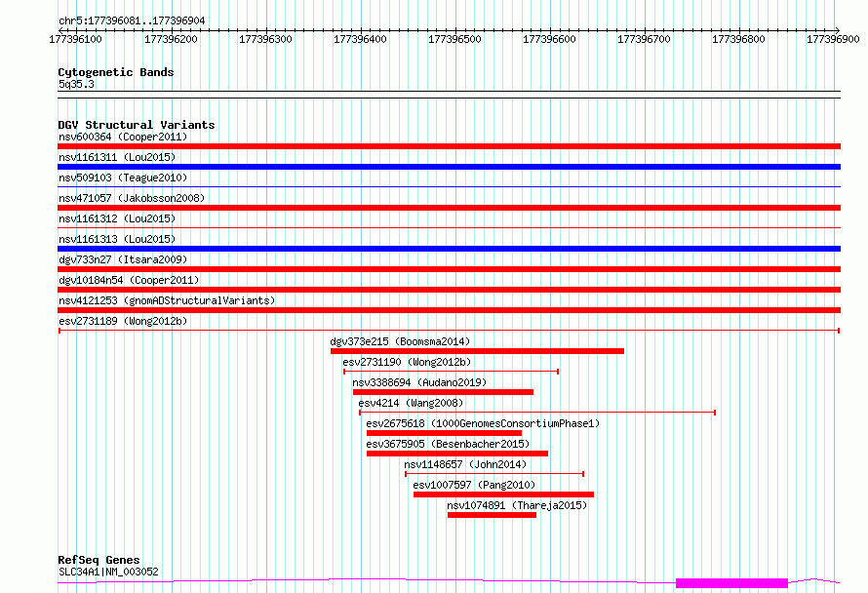This screenshot has height=593, width=868.
Task: Click esv3675905 (Besenbacher2015) label
Action: click(448, 444)
